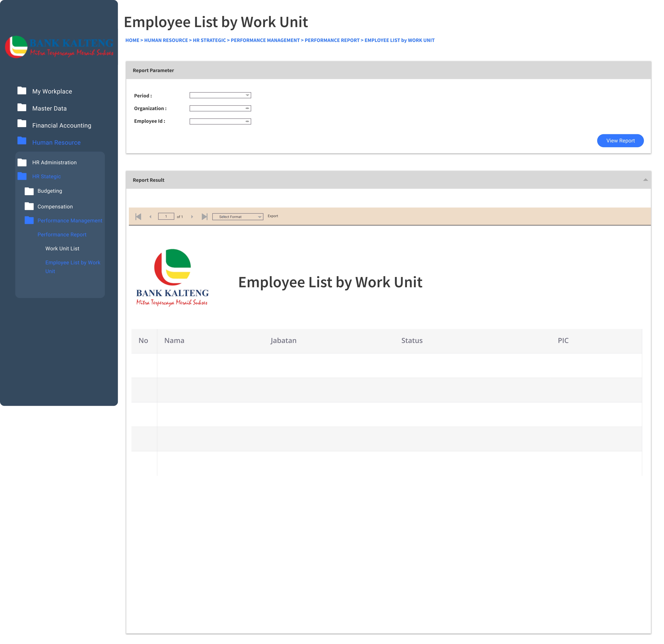The width and height of the screenshot is (664, 644).
Task: Click the Bank Kalteng sidebar logo
Action: tap(59, 47)
